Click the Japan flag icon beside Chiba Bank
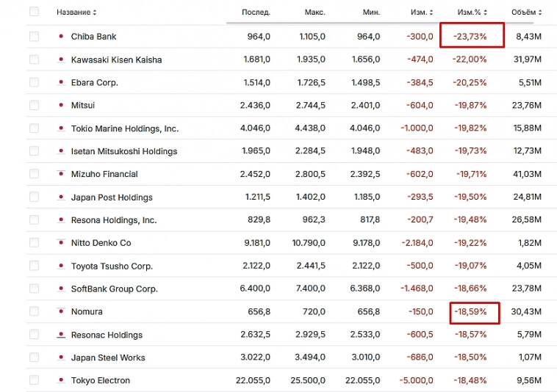This screenshot has width=557, height=392. click(x=61, y=37)
